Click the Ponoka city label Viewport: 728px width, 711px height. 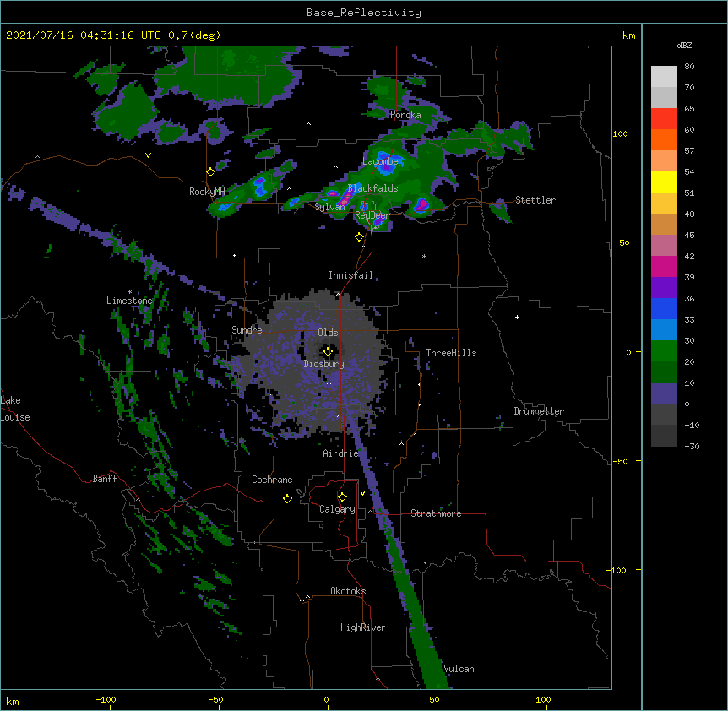pyautogui.click(x=405, y=115)
